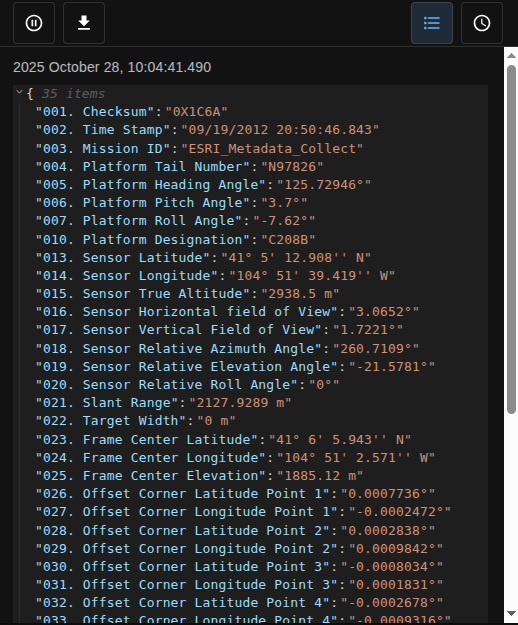
Task: Click the Platform Heading Angle key
Action: (151, 185)
